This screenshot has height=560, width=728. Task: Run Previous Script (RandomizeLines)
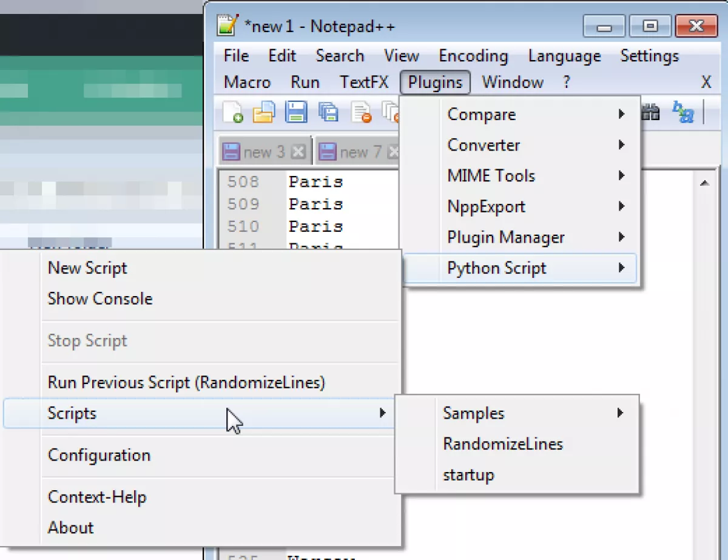[200, 383]
